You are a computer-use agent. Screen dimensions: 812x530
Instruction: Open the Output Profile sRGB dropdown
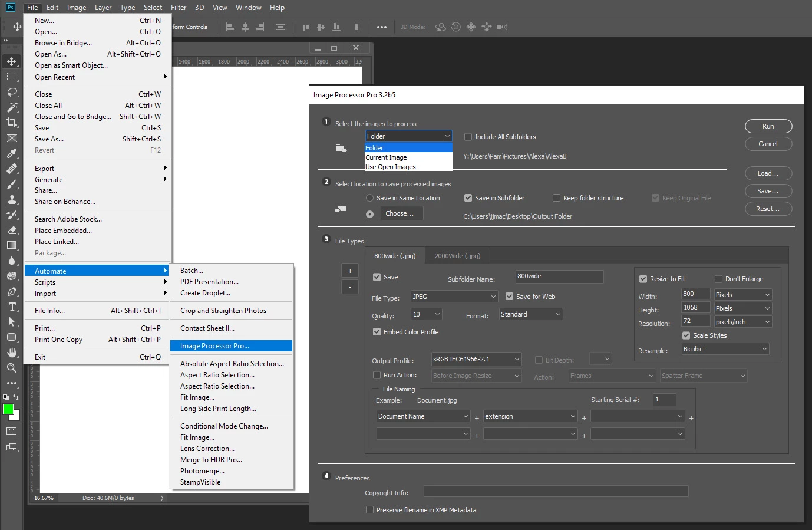point(477,359)
